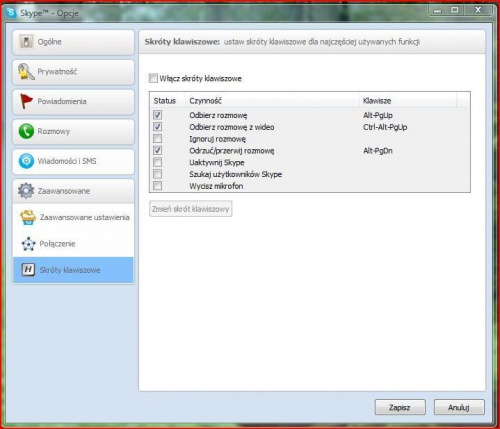Open the Zaawansowane ustawienia toolbox icon
The width and height of the screenshot is (500, 429).
click(x=28, y=217)
